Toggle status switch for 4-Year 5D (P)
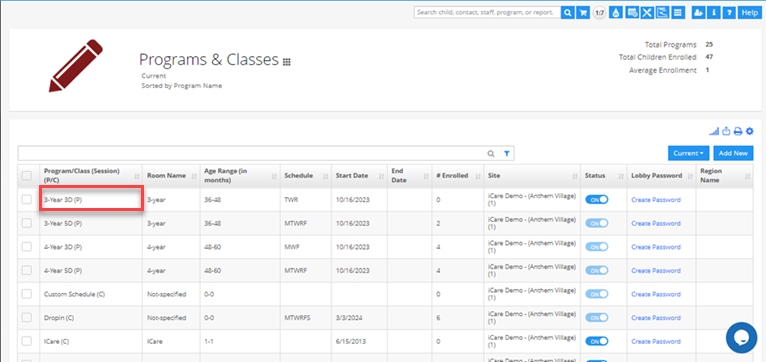766x362 pixels. [596, 270]
